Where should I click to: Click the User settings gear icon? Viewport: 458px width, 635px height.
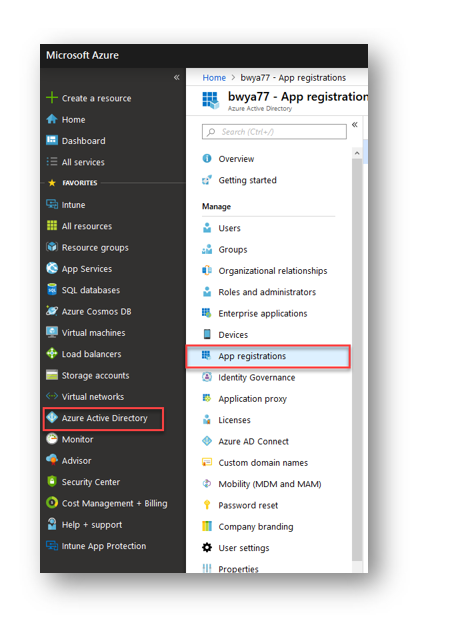207,548
